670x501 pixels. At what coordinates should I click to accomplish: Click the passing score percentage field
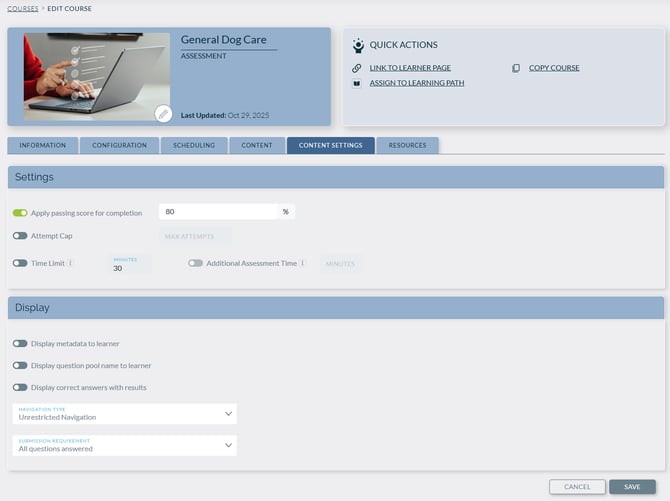tap(218, 212)
